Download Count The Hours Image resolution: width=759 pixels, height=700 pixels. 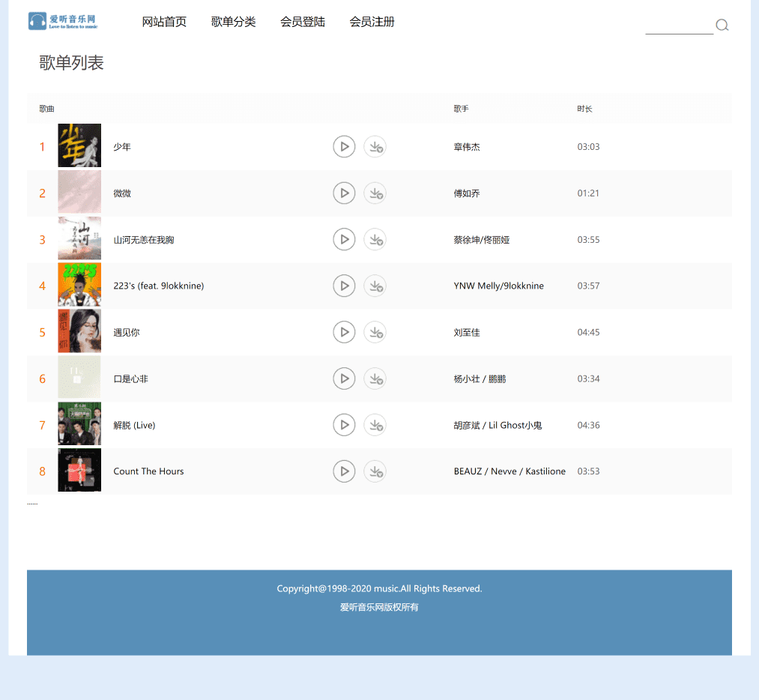[x=375, y=471]
